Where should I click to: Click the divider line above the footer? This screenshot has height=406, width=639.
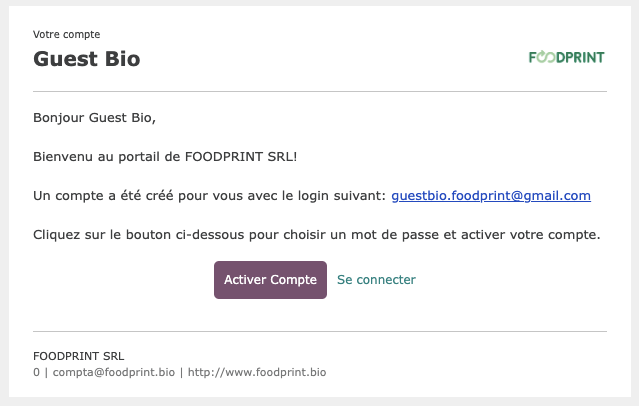[320, 331]
